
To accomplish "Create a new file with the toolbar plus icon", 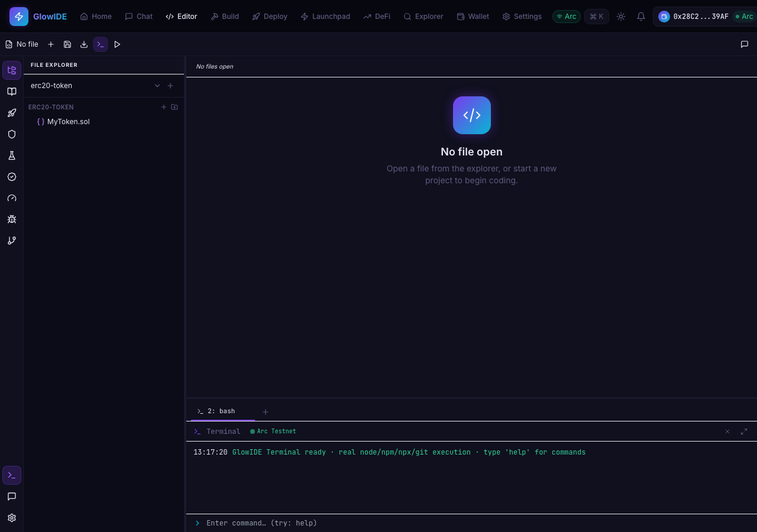I will coord(51,44).
